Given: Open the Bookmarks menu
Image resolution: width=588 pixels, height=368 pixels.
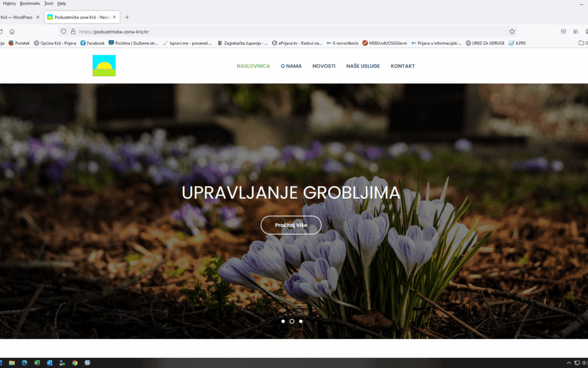Looking at the screenshot, I should (x=30, y=3).
